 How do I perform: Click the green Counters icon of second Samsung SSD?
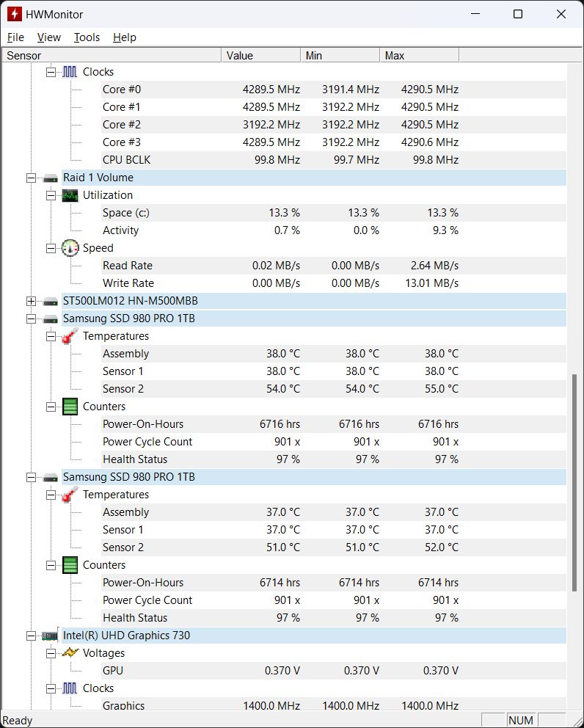(x=70, y=566)
